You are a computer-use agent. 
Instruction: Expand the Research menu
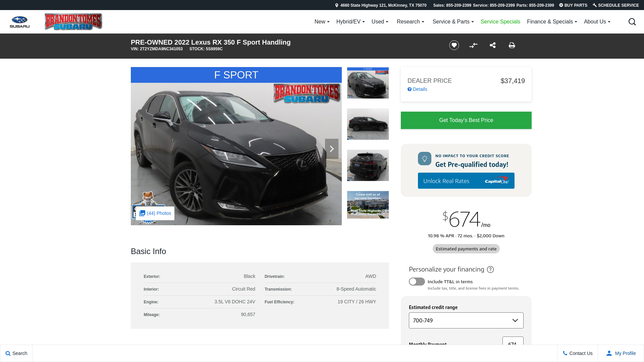411,22
